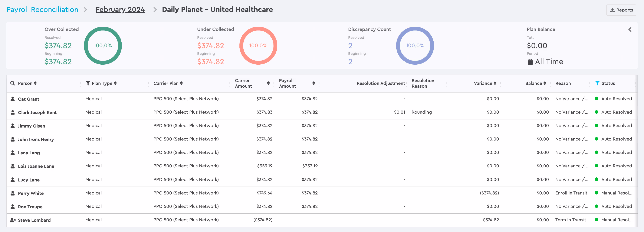Click the download icon in the Reports button
Screen dimensions: 644x232
coord(612,10)
